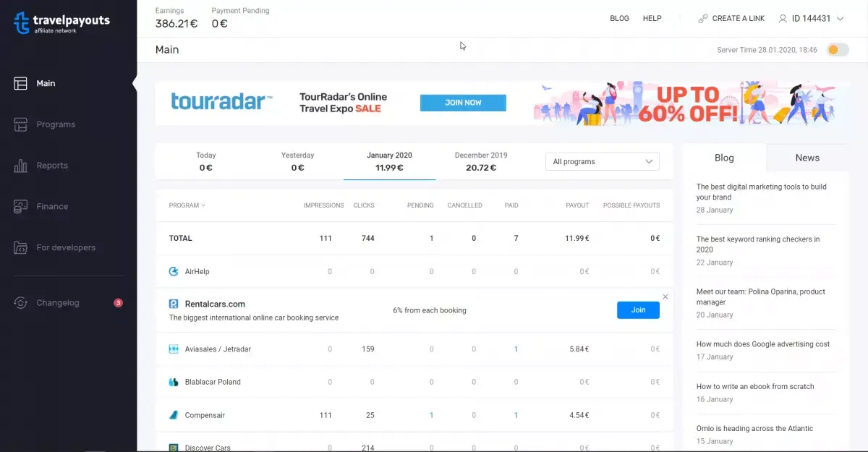Image resolution: width=868 pixels, height=452 pixels.
Task: Close the Rentalcars.com promo row
Action: pos(665,297)
